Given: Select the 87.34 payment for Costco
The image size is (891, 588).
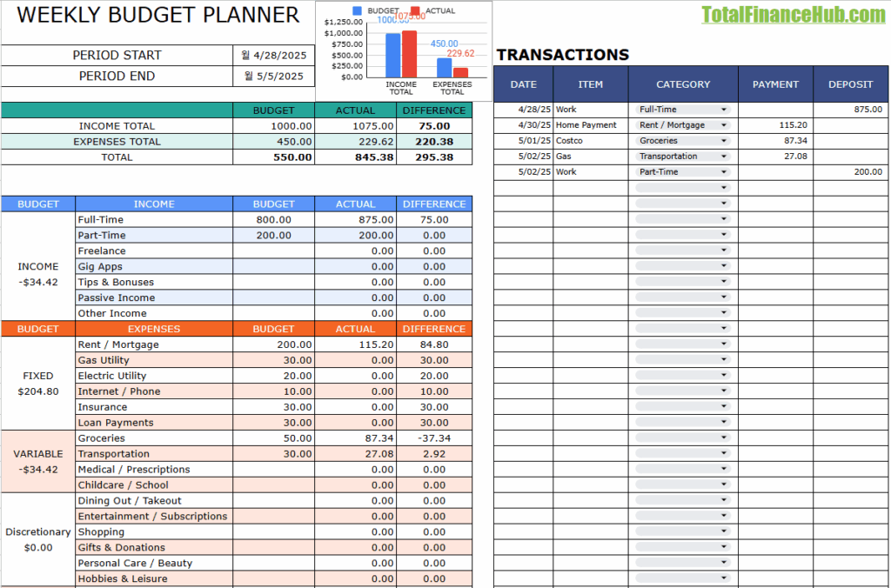Looking at the screenshot, I should (x=775, y=141).
